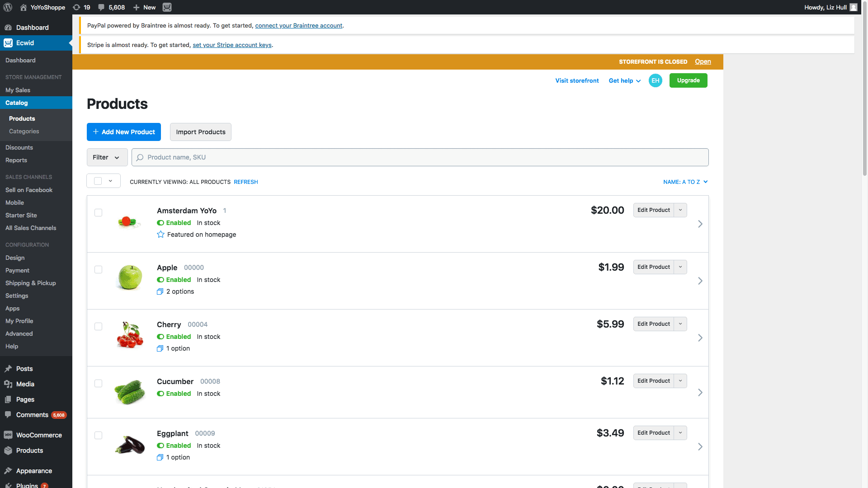Expand Edit Product dropdown for Eggplant
The width and height of the screenshot is (868, 488).
point(680,433)
